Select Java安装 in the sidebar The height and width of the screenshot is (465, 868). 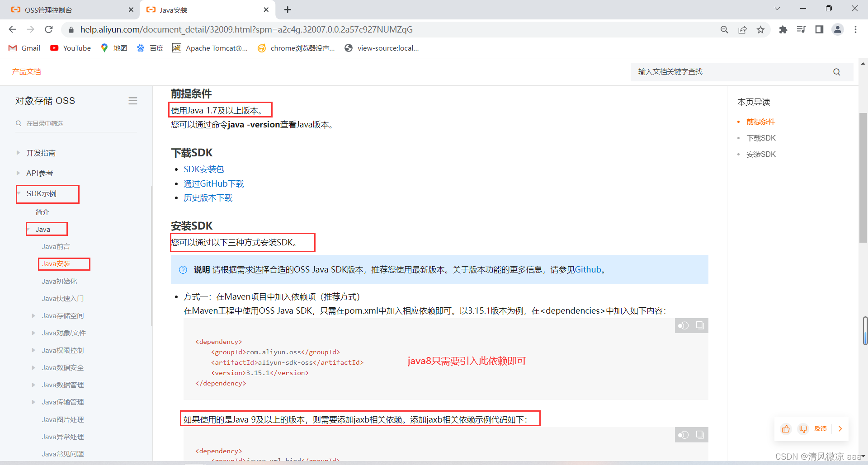56,264
